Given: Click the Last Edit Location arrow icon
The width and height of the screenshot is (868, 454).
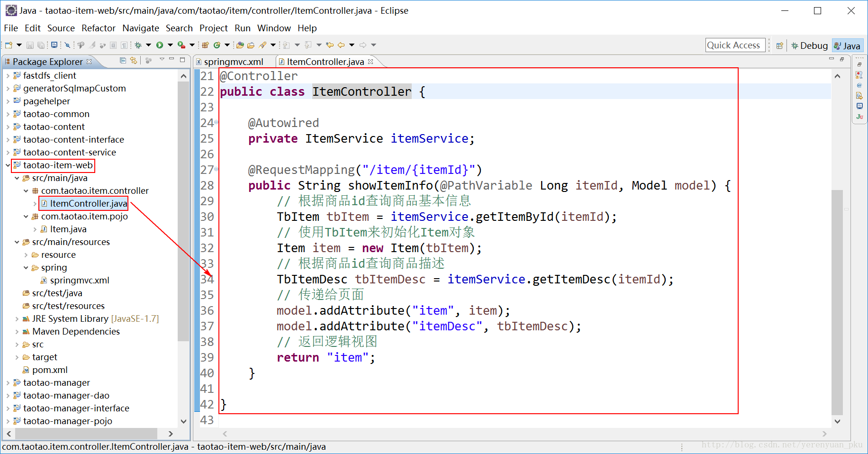Looking at the screenshot, I should point(330,45).
